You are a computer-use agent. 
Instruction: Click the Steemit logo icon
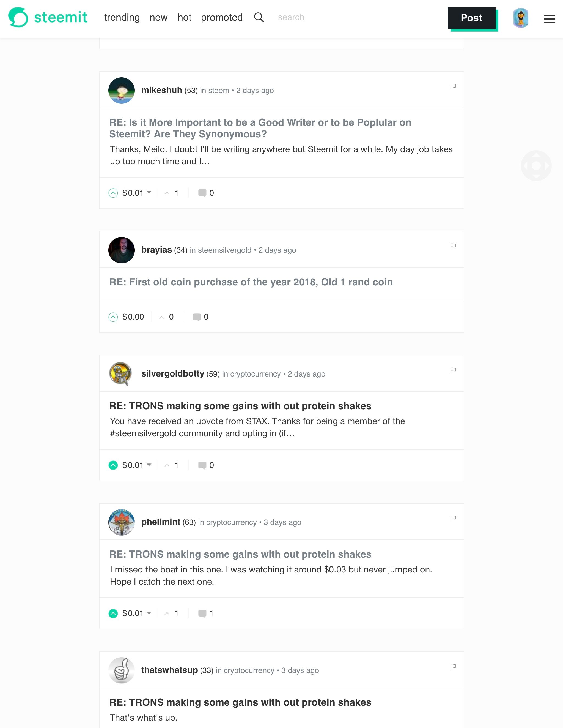pyautogui.click(x=18, y=17)
